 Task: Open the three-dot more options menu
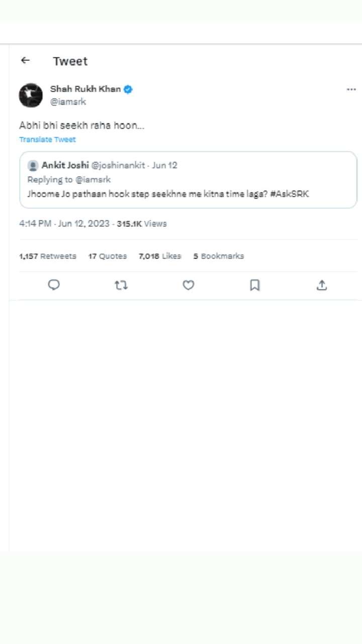[351, 90]
